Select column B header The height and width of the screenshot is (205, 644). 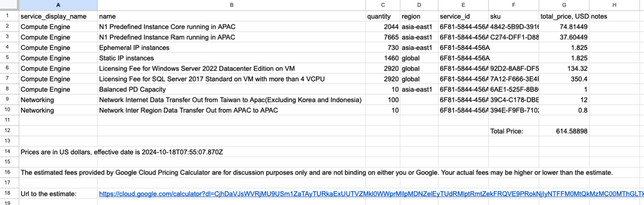pyautogui.click(x=231, y=5)
